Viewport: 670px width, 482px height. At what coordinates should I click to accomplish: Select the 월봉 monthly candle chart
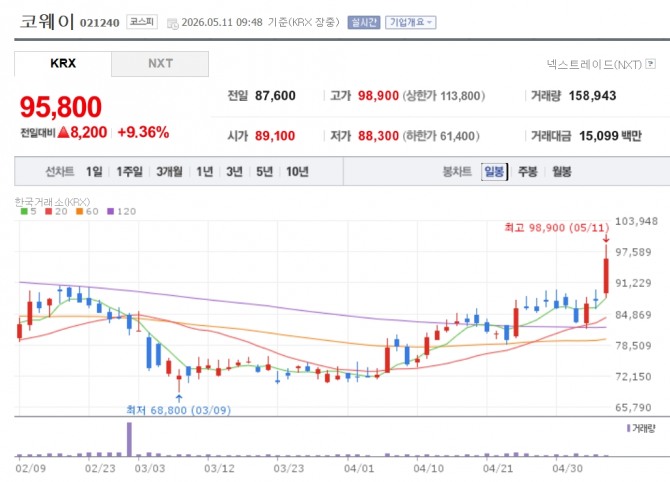561,172
